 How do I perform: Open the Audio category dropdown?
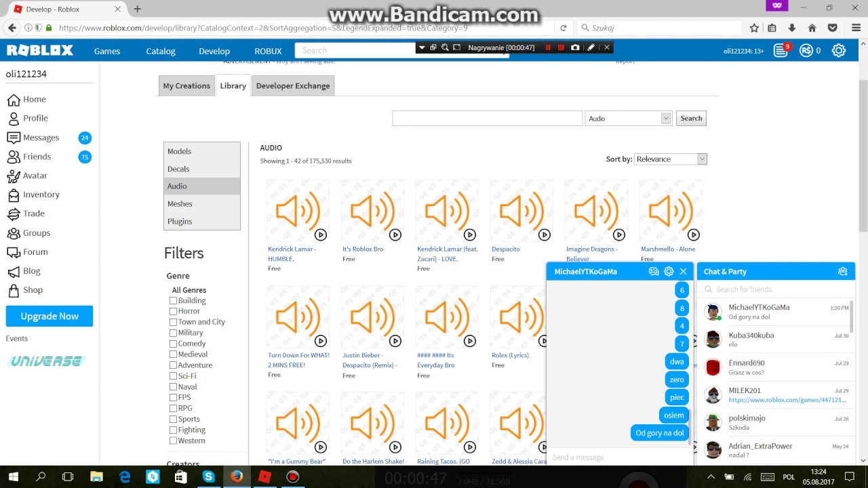click(x=628, y=119)
